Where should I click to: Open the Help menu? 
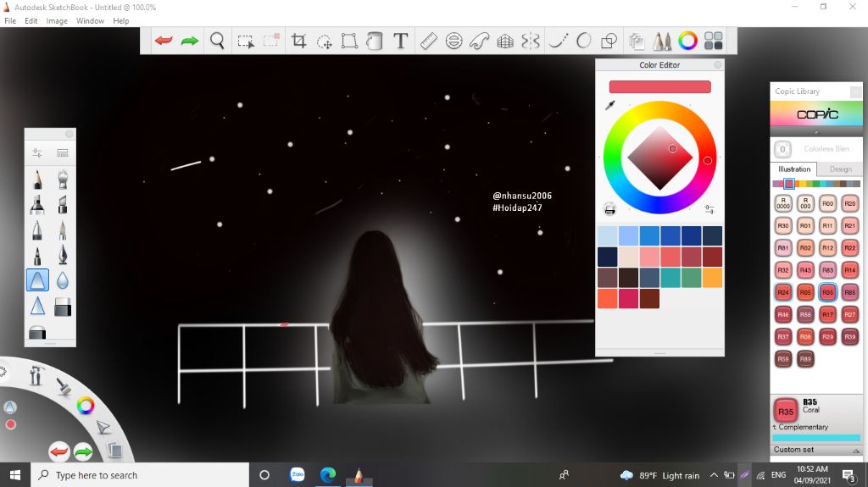point(120,21)
